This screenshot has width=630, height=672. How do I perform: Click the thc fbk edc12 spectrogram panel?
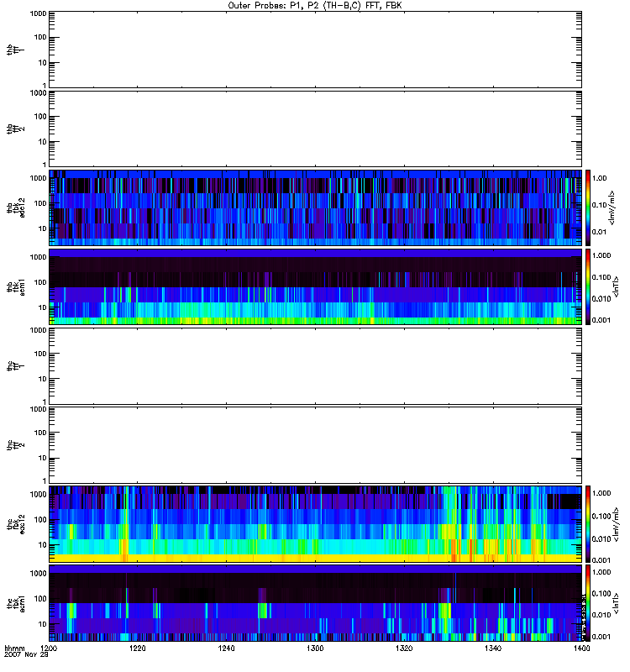315,523
